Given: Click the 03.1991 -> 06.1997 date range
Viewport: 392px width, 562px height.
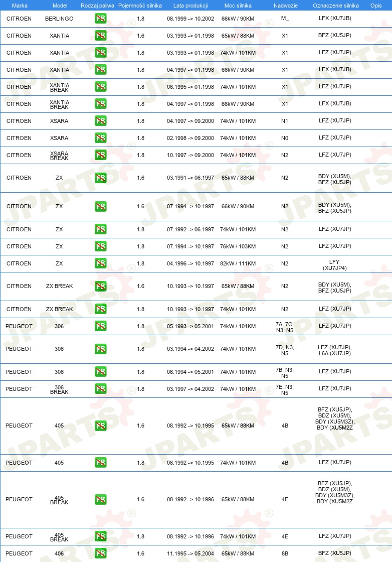Looking at the screenshot, I should (x=190, y=178).
